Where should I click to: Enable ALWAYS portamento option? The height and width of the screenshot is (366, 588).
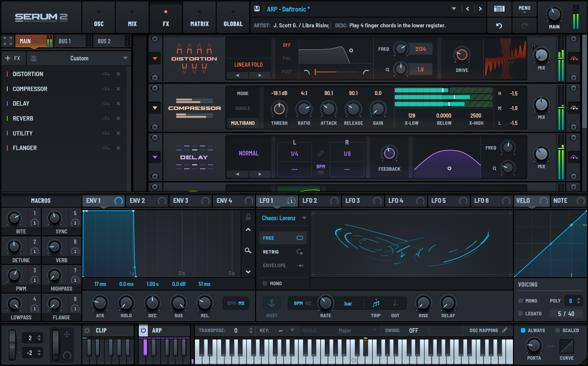[523, 330]
